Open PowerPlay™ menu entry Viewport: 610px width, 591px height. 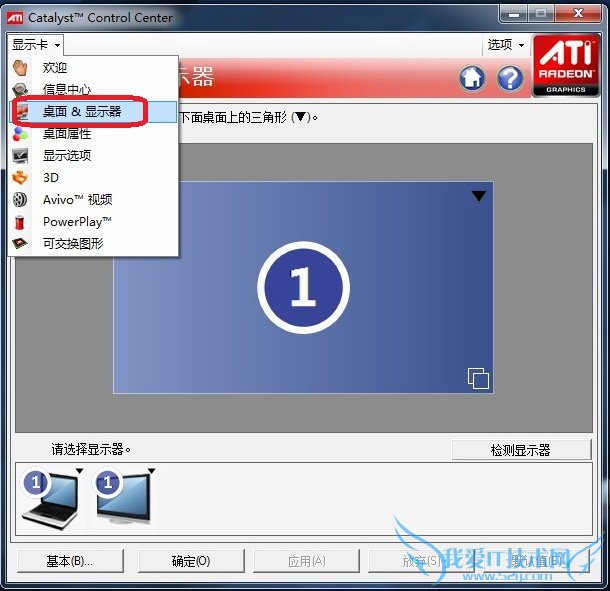tap(93, 222)
